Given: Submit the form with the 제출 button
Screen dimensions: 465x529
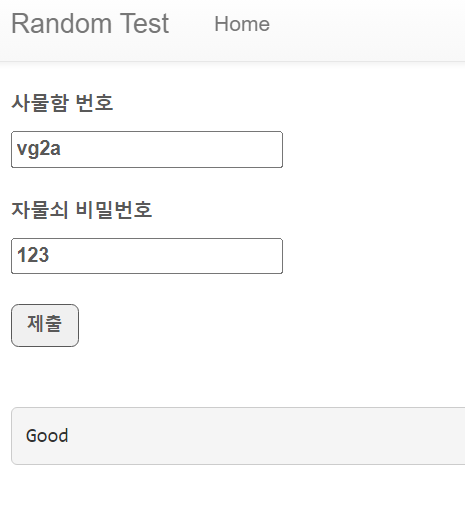Looking at the screenshot, I should click(45, 325).
